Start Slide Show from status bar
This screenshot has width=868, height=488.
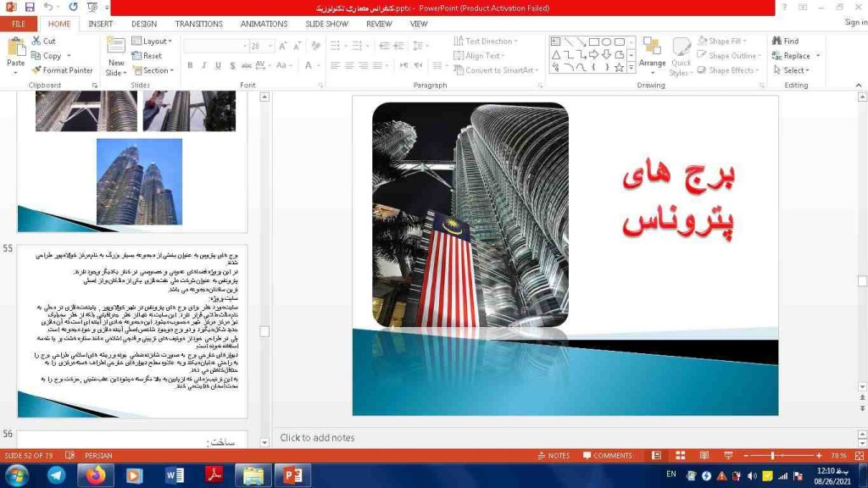[x=728, y=455]
